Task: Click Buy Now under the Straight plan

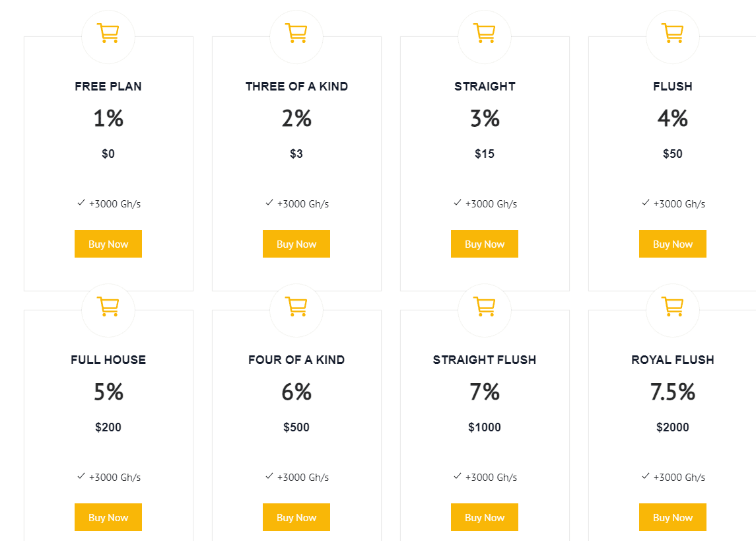Action: click(x=484, y=244)
